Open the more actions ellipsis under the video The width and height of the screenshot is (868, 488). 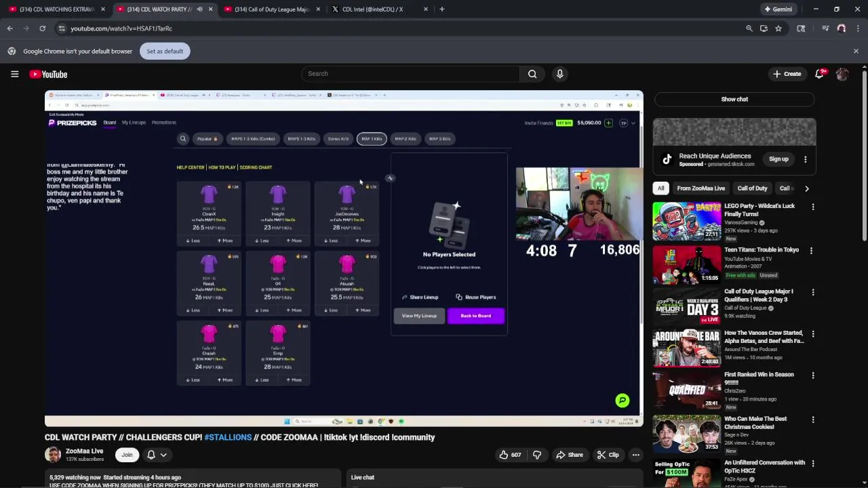(635, 455)
